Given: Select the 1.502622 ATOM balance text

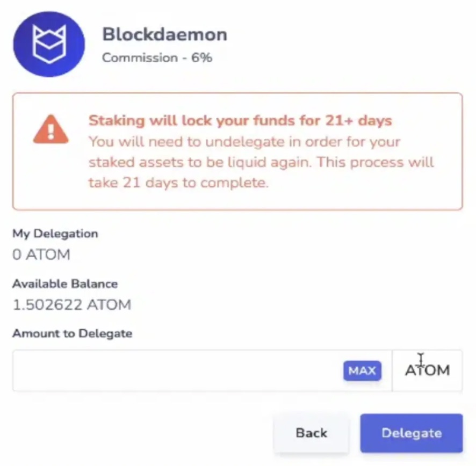Looking at the screenshot, I should tap(71, 305).
